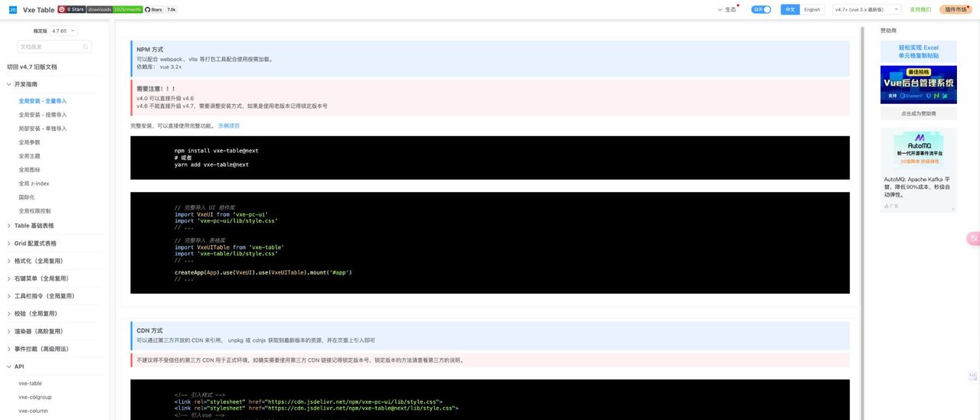Open the Gitee Stars badge

click(x=71, y=10)
